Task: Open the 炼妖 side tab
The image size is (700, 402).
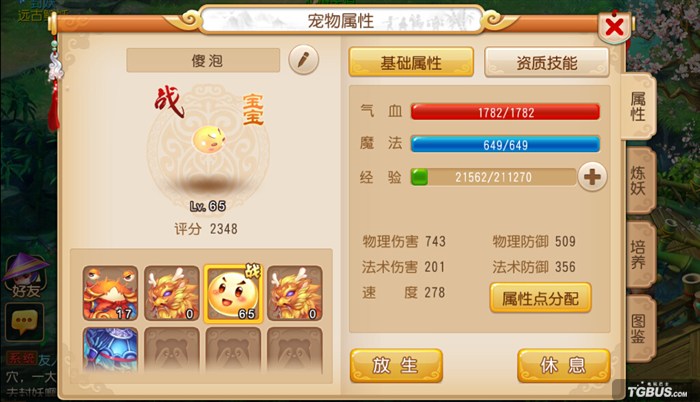Action: point(640,180)
